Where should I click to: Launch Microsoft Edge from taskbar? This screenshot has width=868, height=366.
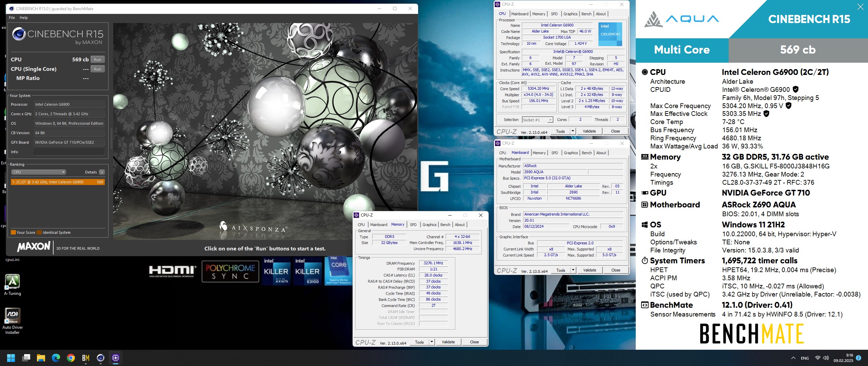pos(56,358)
